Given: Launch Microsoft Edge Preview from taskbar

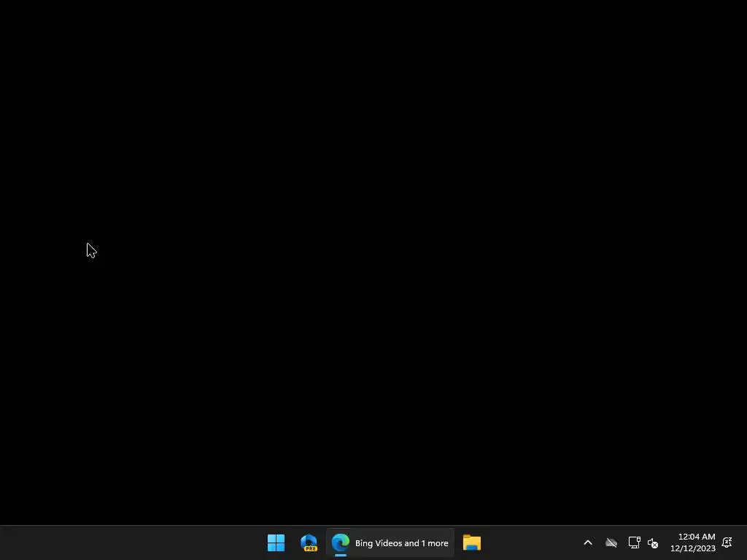Looking at the screenshot, I should tap(309, 542).
